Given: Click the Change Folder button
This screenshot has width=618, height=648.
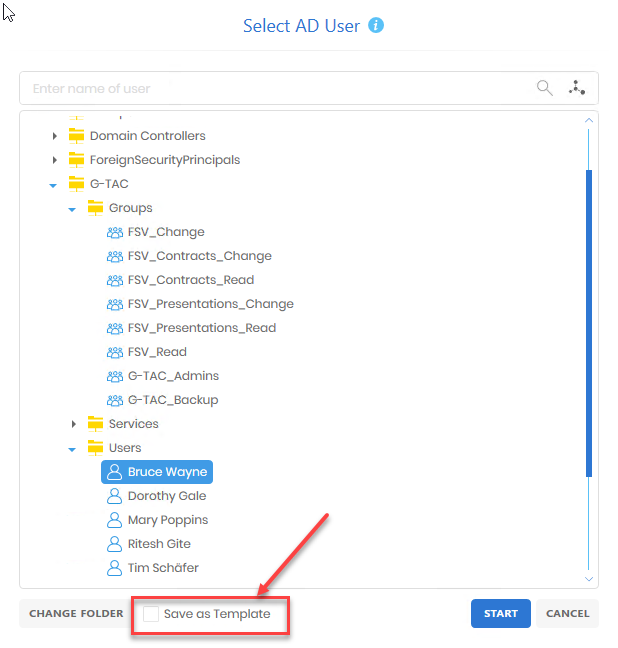Looking at the screenshot, I should tap(76, 614).
